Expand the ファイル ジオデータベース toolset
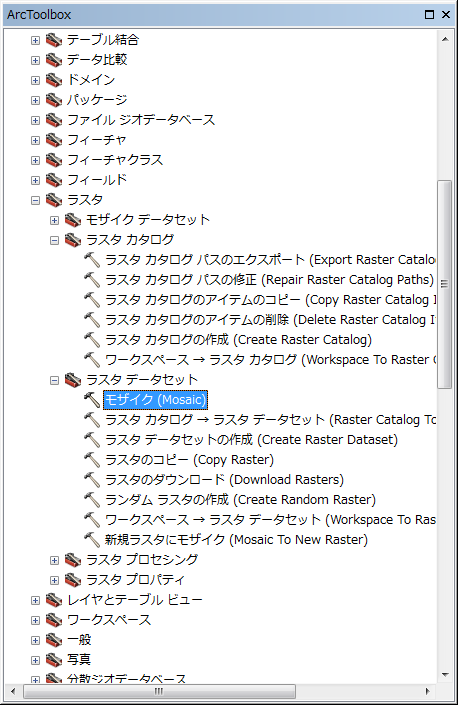458x705 pixels. tap(35, 120)
